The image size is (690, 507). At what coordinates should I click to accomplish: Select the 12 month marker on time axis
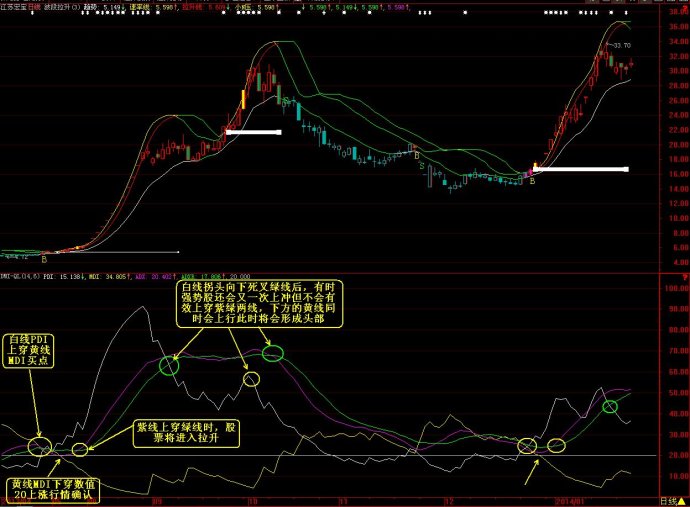pyautogui.click(x=448, y=501)
